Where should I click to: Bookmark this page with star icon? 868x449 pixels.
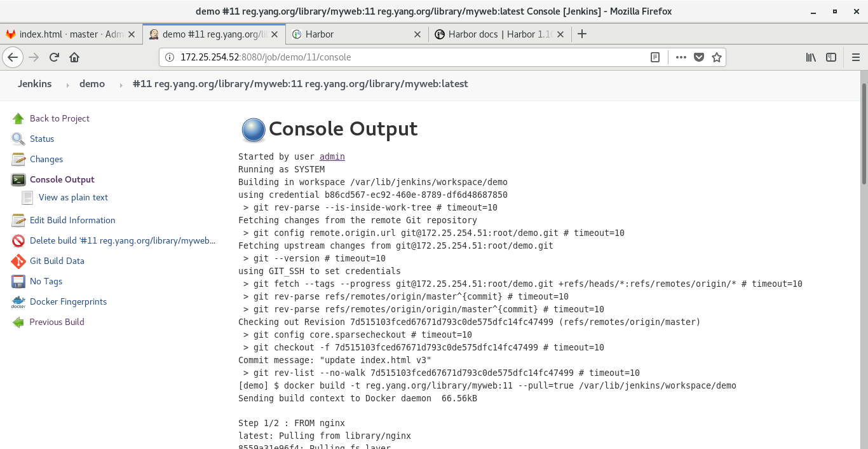(717, 57)
